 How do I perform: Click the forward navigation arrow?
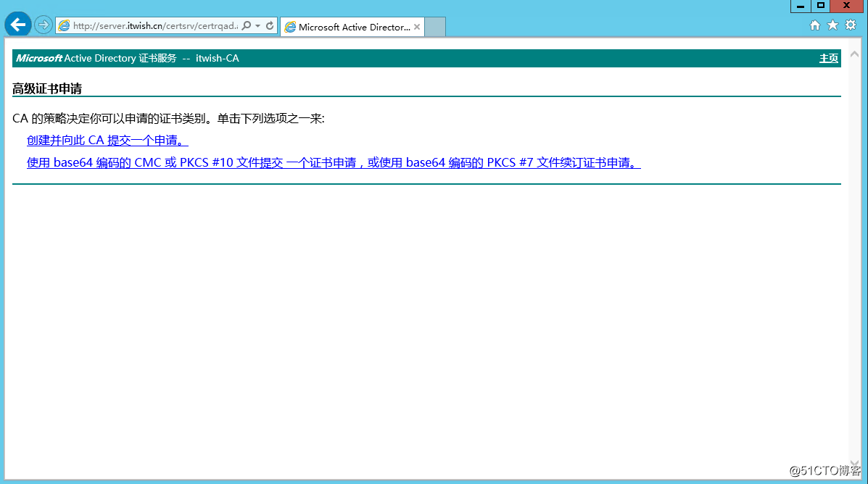point(44,25)
